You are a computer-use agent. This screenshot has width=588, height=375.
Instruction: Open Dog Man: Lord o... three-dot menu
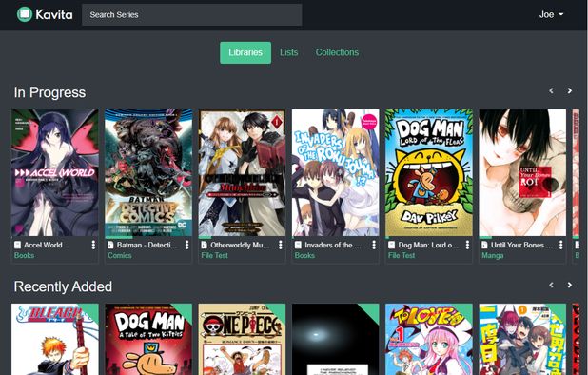click(467, 245)
